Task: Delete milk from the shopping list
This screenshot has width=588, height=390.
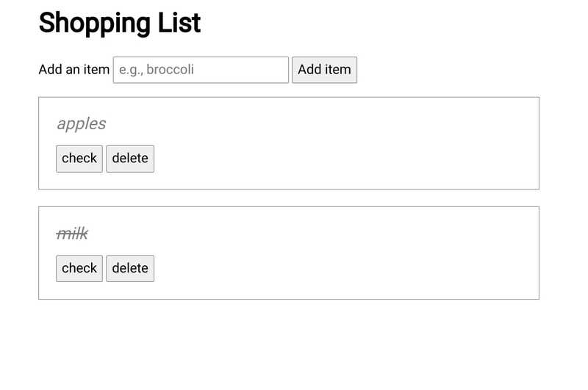Action: (x=130, y=268)
